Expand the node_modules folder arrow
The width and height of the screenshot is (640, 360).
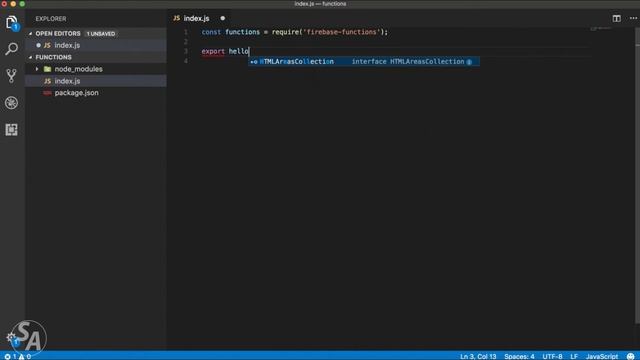pyautogui.click(x=37, y=69)
